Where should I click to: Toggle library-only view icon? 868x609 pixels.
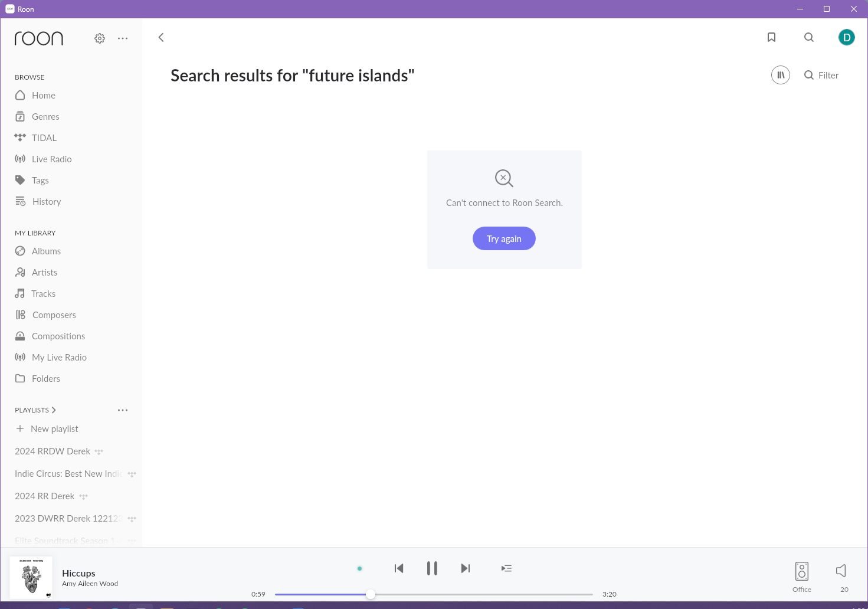[x=781, y=75]
